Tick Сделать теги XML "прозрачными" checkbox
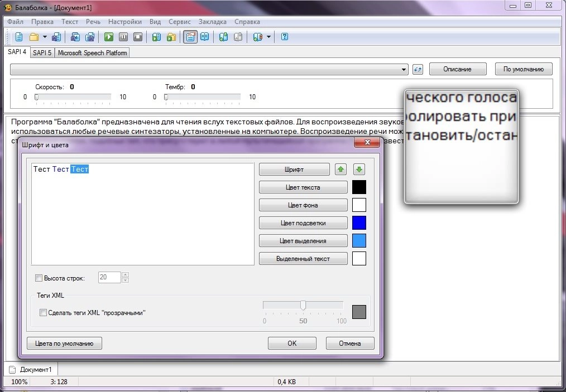This screenshot has width=566, height=392. coord(43,313)
